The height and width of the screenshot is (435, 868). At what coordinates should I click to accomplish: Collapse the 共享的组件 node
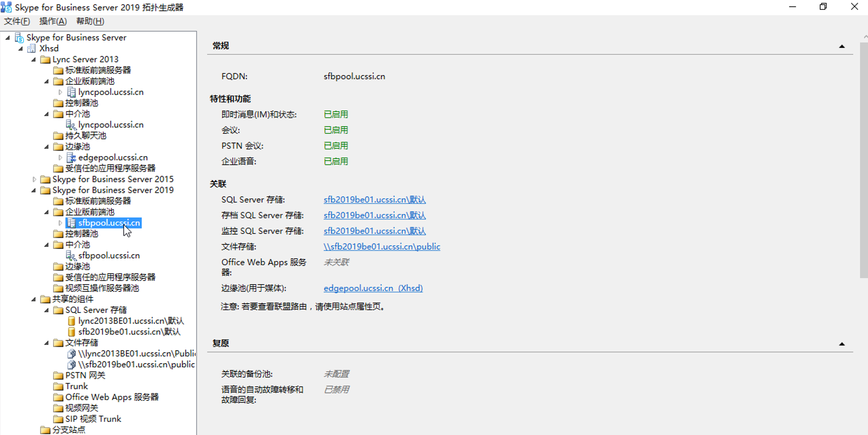point(34,299)
